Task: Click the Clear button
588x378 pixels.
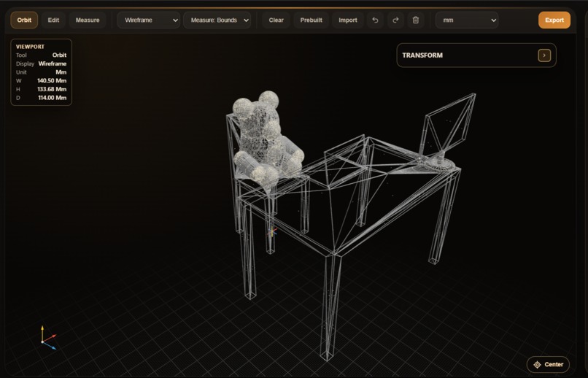Action: pos(276,20)
